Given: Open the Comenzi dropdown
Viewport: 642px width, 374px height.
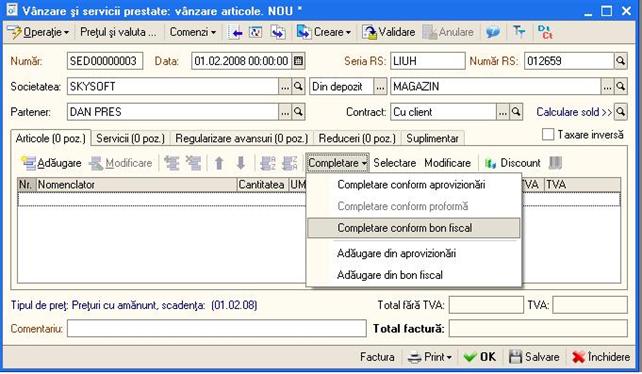Looking at the screenshot, I should pyautogui.click(x=192, y=32).
